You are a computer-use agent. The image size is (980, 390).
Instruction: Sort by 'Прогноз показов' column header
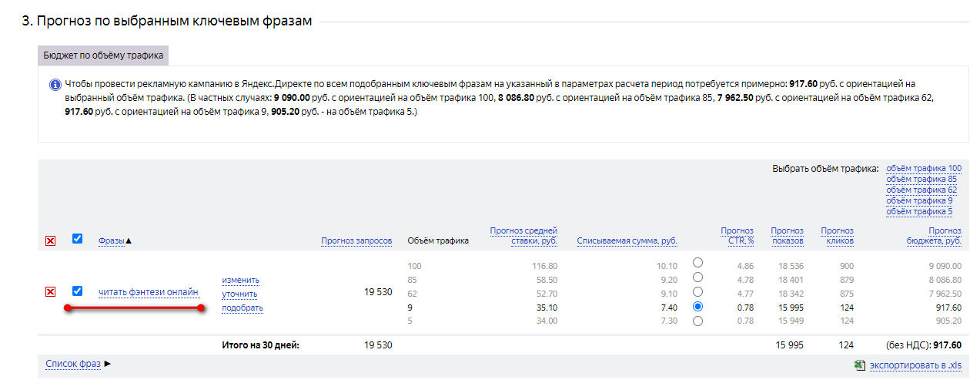787,236
